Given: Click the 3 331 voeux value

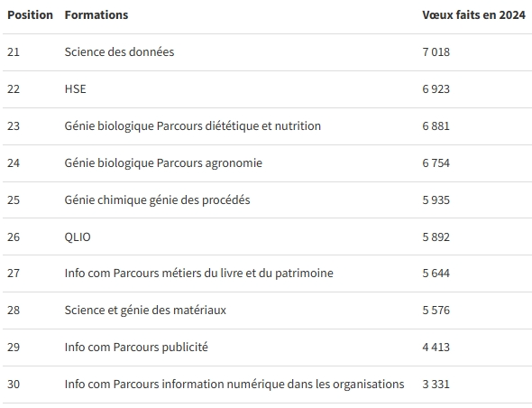Looking at the screenshot, I should coord(436,385).
